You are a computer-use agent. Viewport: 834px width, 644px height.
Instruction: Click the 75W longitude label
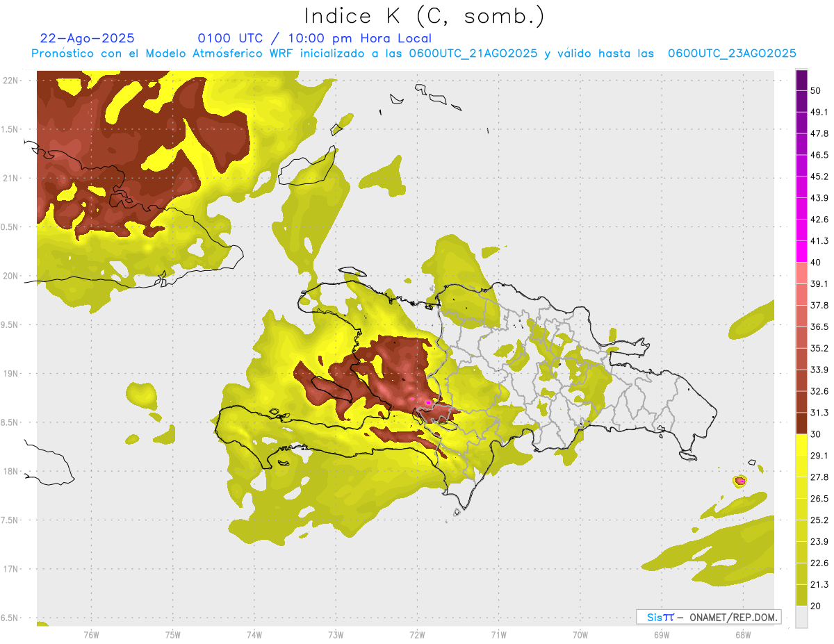tap(172, 634)
